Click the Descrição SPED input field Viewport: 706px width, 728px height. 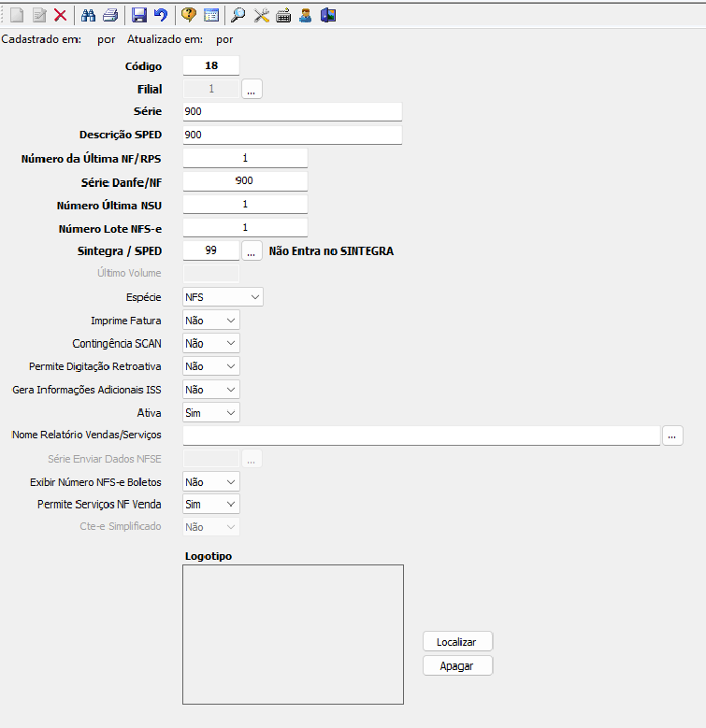(292, 136)
